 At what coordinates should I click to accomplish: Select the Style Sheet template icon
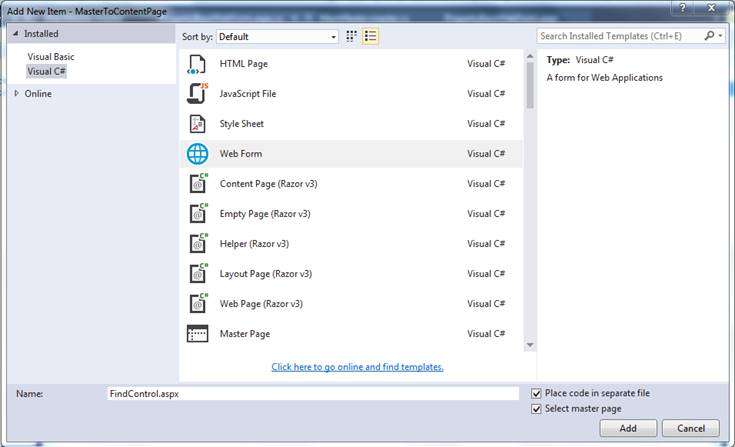(x=197, y=124)
